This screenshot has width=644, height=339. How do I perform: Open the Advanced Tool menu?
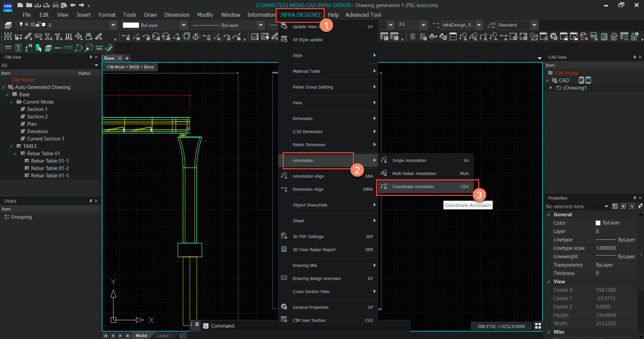363,15
